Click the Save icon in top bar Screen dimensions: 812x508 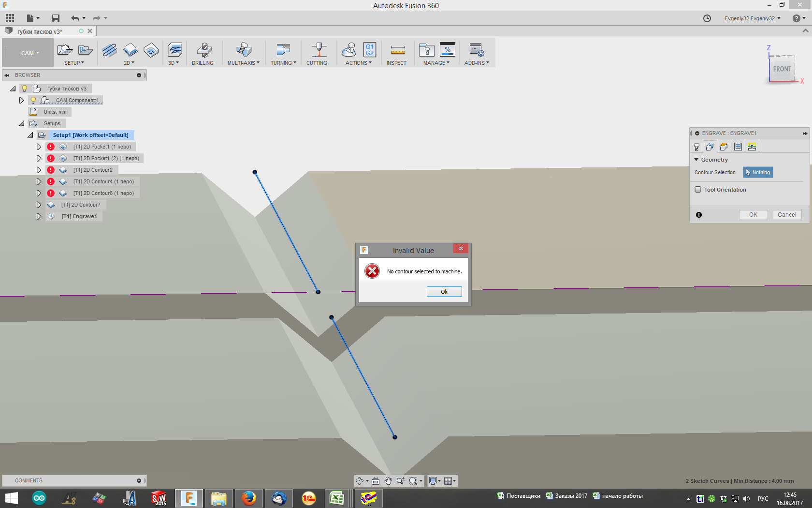pos(56,18)
